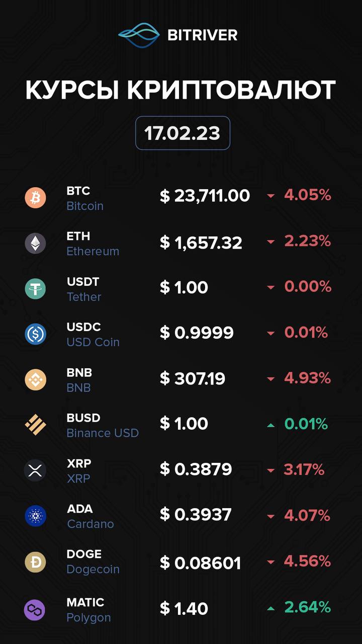Click the green up arrow beside MATIC's 2.64%
362x644 pixels.
pos(271,608)
